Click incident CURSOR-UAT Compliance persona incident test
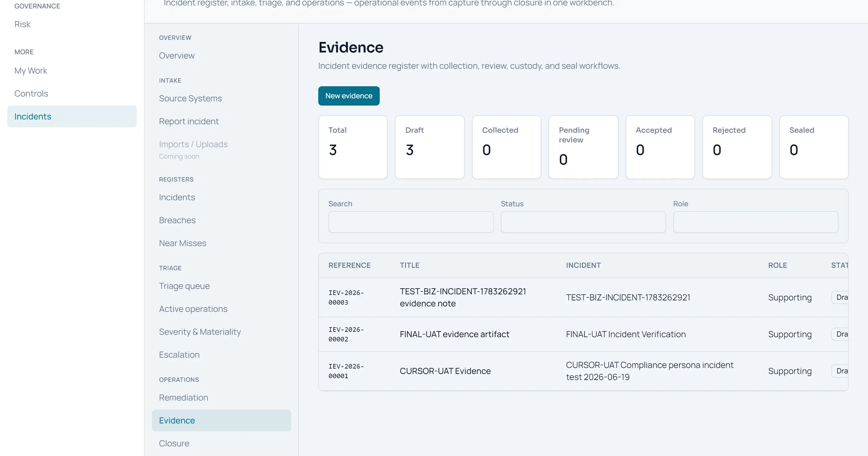Image resolution: width=868 pixels, height=456 pixels. pos(650,371)
